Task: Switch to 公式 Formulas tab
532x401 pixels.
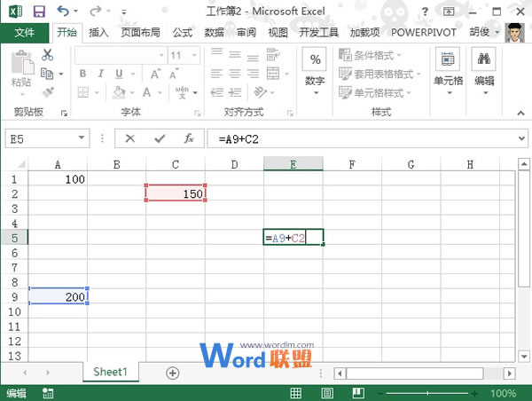Action: click(x=183, y=33)
